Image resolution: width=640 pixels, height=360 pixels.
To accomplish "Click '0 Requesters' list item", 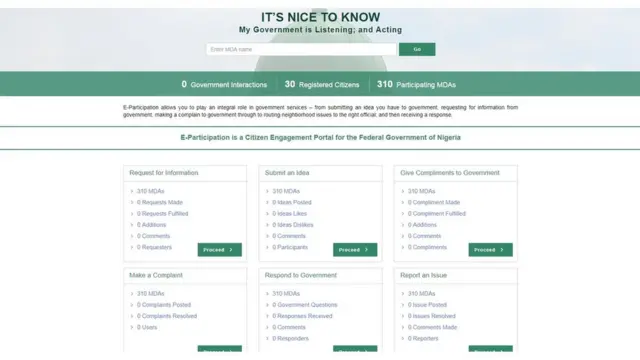I will click(x=154, y=247).
